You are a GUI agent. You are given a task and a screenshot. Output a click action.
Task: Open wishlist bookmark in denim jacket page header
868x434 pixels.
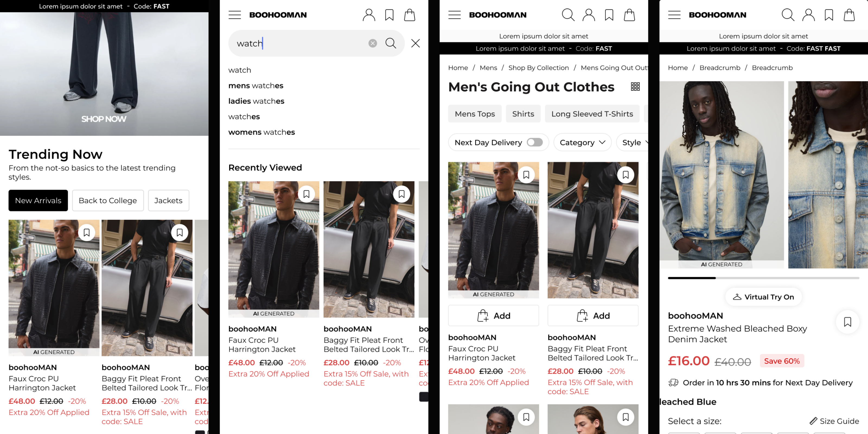[x=829, y=15]
